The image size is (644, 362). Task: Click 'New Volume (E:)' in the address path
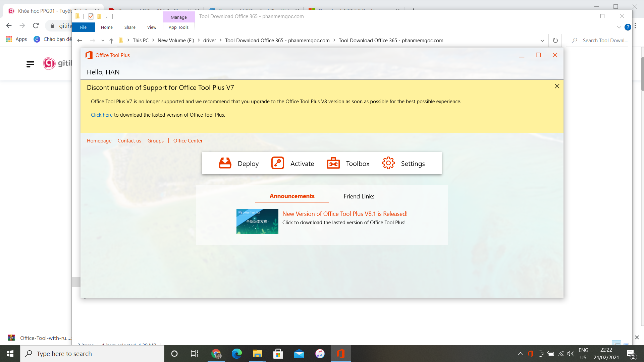tap(176, 41)
